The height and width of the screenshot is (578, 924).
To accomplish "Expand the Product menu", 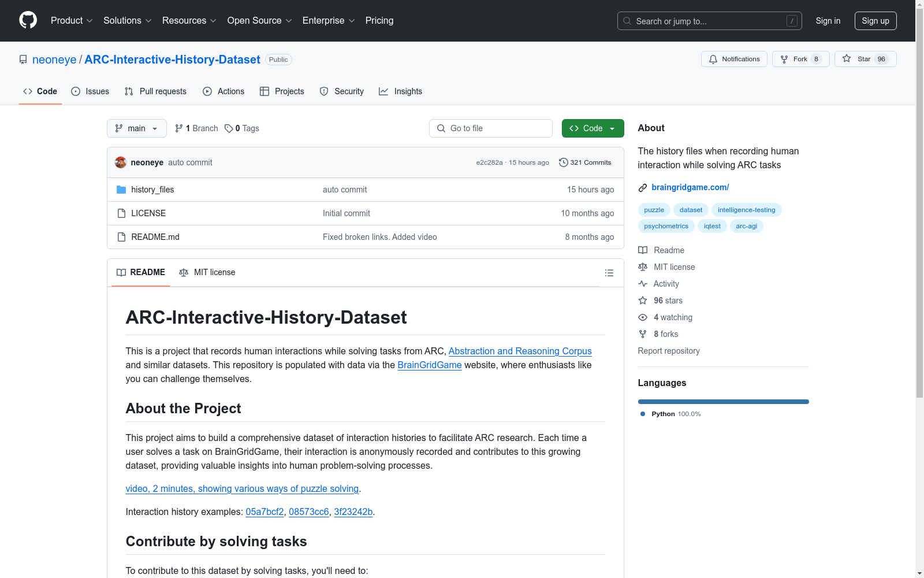I will point(72,21).
